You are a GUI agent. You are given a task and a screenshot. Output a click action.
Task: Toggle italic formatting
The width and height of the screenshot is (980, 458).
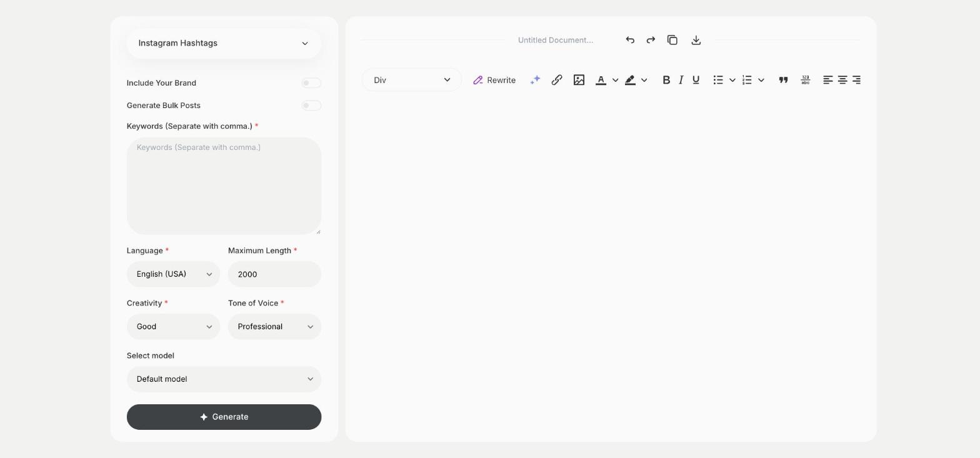pos(681,80)
